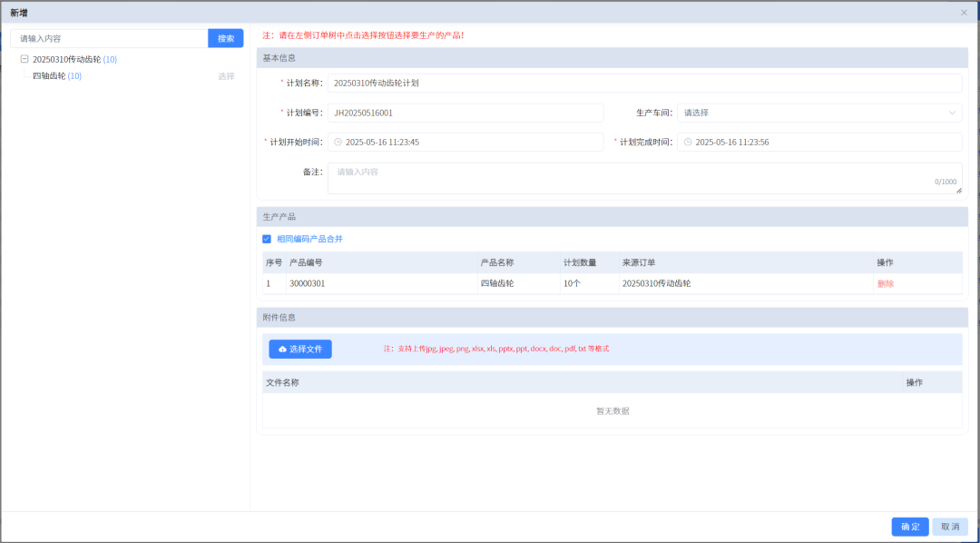Edit the 计划编号 field
The image size is (980, 543).
point(465,113)
